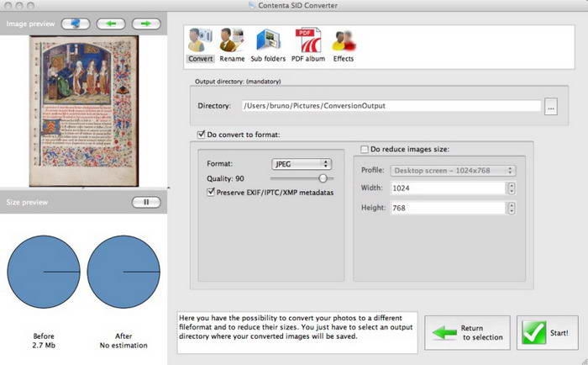Image resolution: width=588 pixels, height=365 pixels.
Task: Toggle Preserve EXIF/IPTC/XMP metadatas
Action: [211, 193]
